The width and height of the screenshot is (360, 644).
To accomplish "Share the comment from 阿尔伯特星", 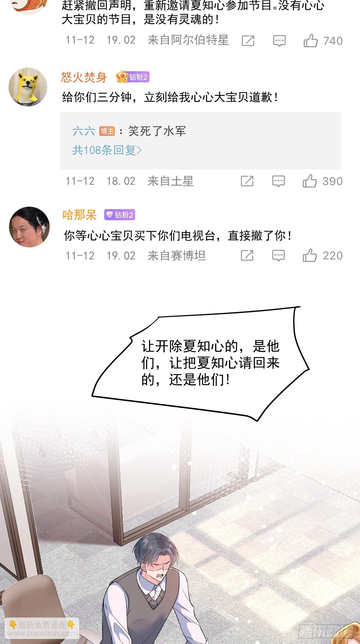I will pyautogui.click(x=248, y=40).
